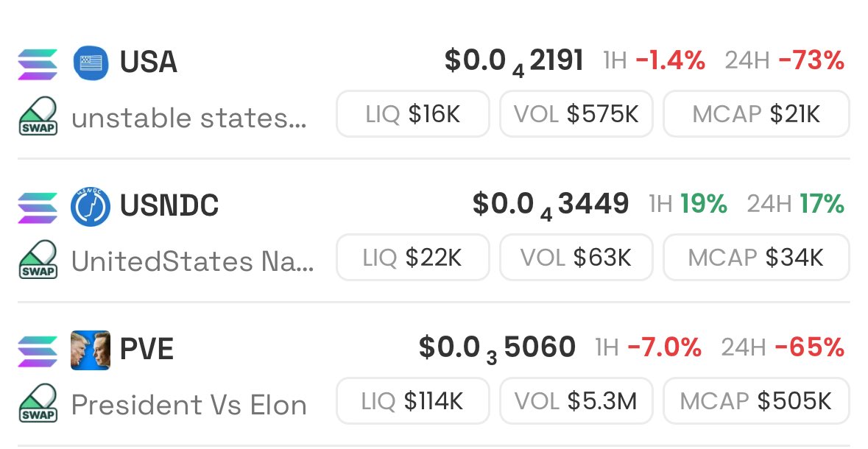868x449 pixels.
Task: Select the USNDC token name
Action: 169,205
